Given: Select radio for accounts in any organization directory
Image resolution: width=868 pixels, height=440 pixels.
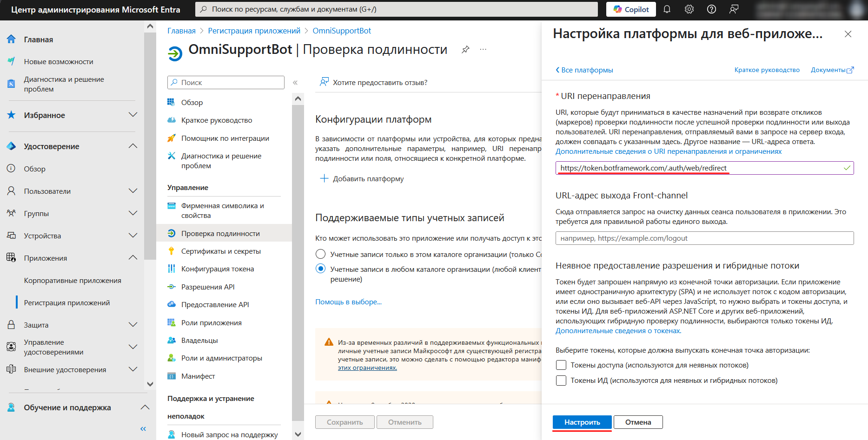Looking at the screenshot, I should (x=320, y=269).
